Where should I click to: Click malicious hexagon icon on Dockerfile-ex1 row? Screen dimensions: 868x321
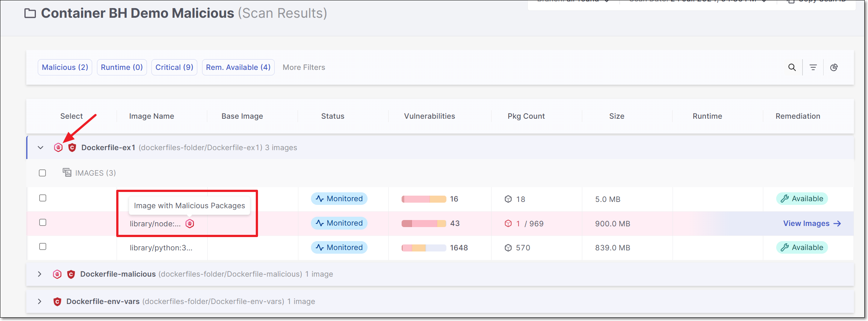58,148
